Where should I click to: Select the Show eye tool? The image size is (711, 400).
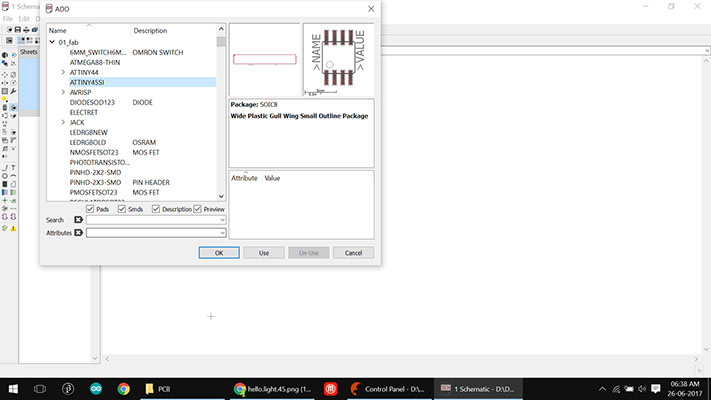14,55
